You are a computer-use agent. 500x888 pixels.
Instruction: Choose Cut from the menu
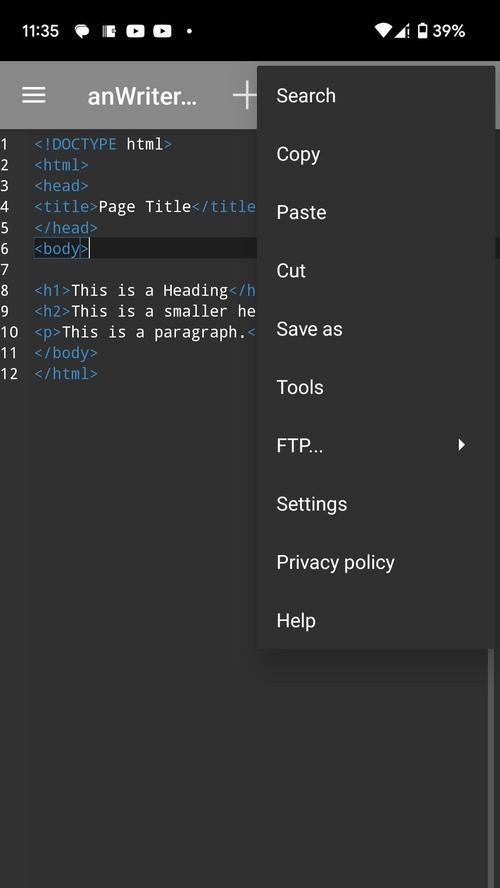pos(376,271)
